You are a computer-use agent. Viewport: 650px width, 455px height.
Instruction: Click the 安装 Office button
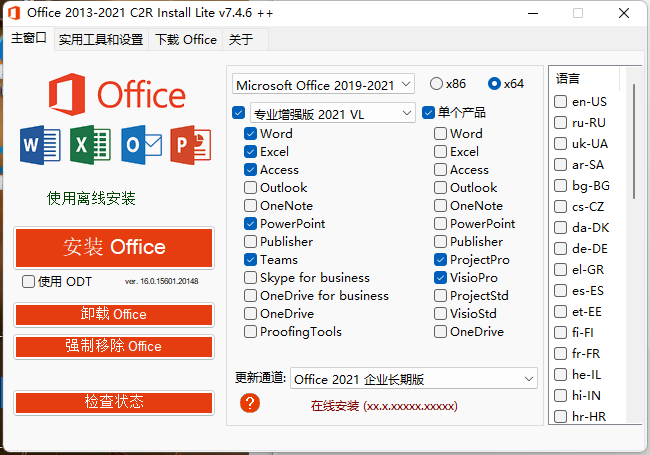(114, 248)
